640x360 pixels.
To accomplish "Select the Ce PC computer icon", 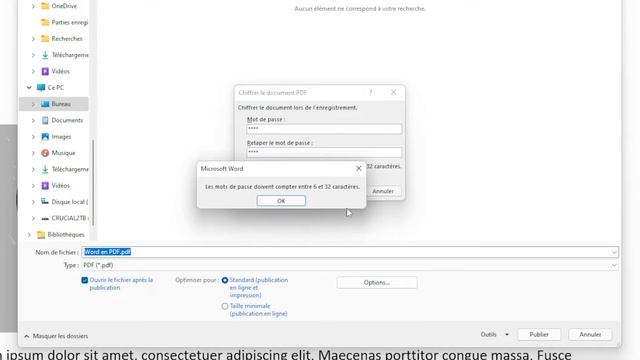I will pyautogui.click(x=41, y=88).
